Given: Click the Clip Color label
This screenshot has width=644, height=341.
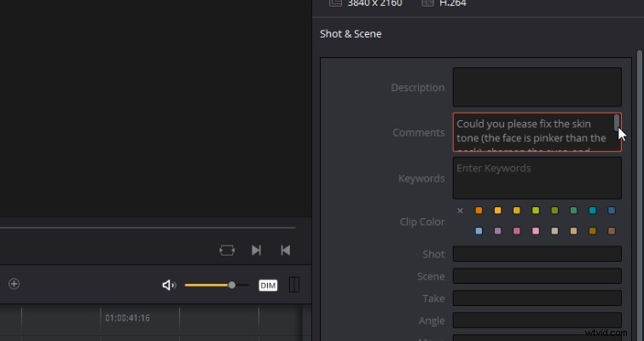Looking at the screenshot, I should 422,222.
